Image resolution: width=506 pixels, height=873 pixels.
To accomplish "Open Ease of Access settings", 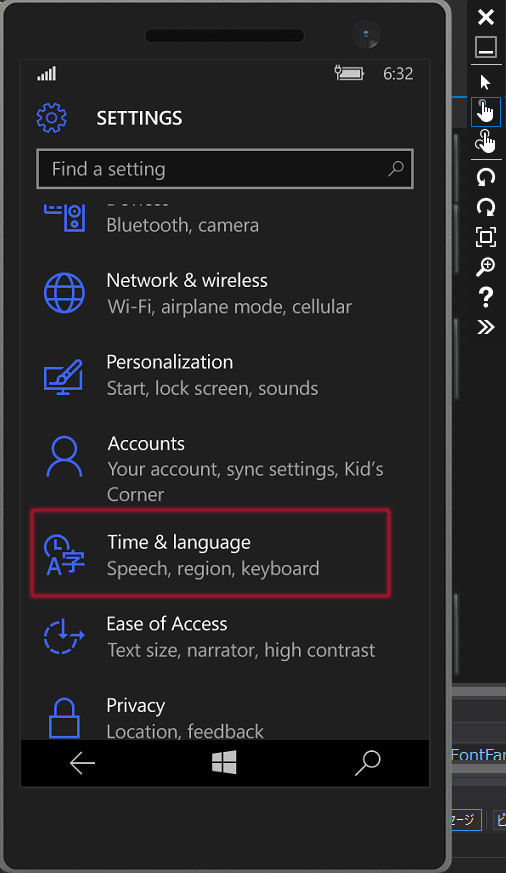I will click(x=224, y=637).
